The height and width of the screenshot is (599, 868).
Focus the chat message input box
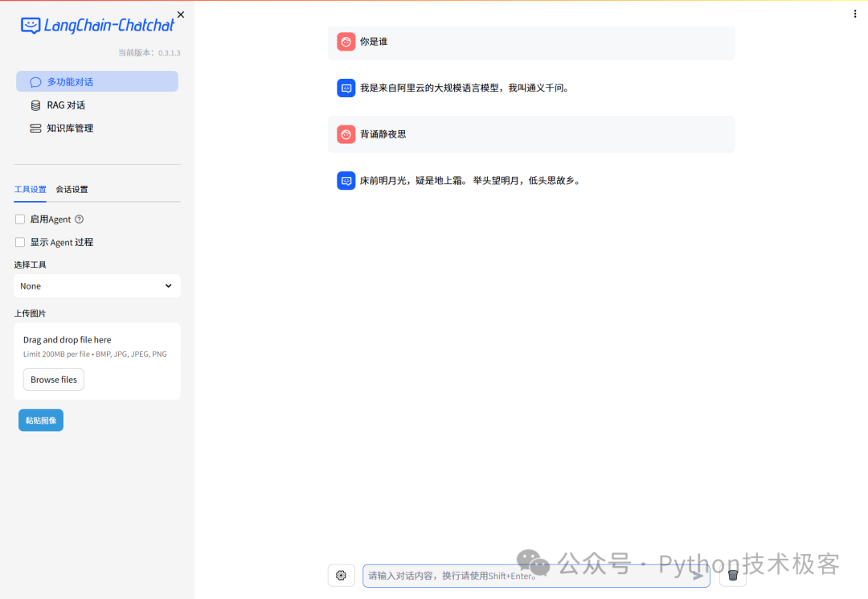tap(536, 576)
